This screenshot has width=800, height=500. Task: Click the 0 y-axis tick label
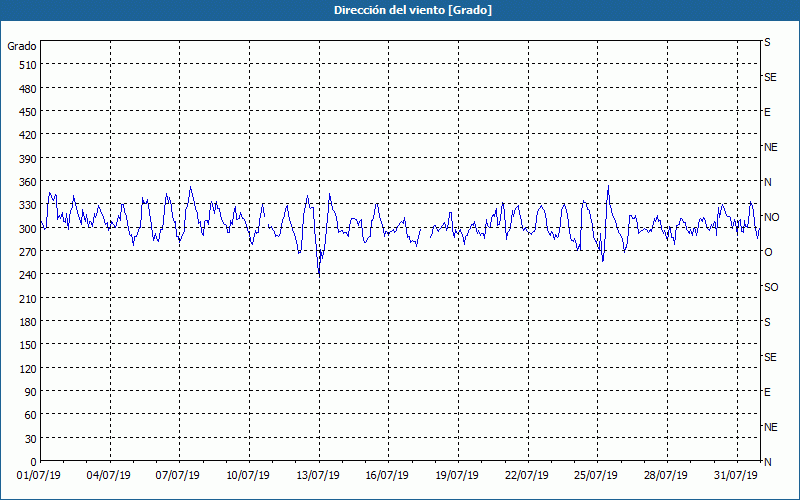(x=34, y=462)
